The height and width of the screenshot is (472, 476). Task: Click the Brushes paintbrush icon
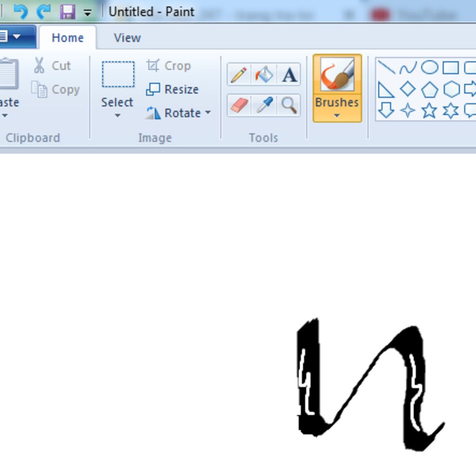coord(337,74)
